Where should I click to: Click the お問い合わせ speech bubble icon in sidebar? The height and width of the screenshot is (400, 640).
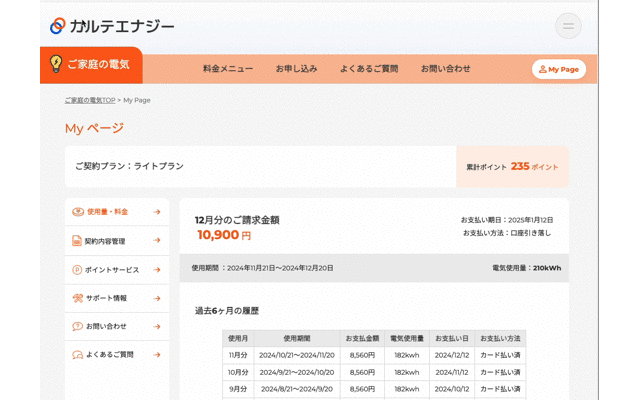pos(77,327)
